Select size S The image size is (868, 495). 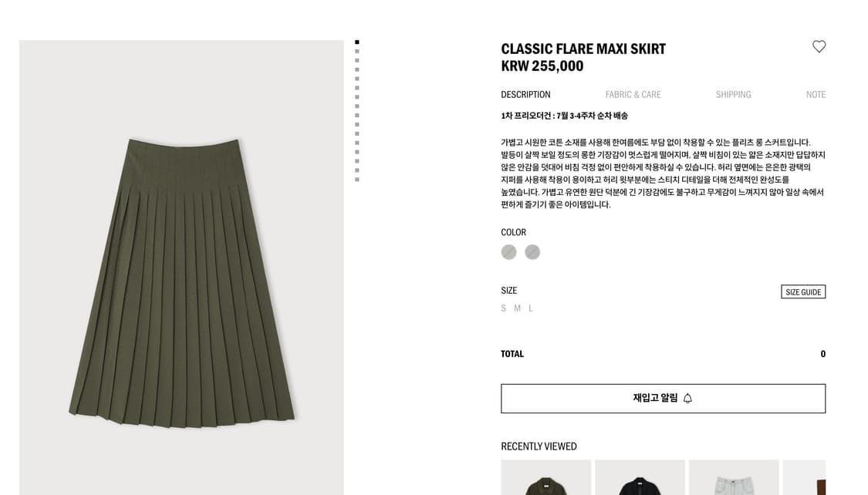pos(503,308)
